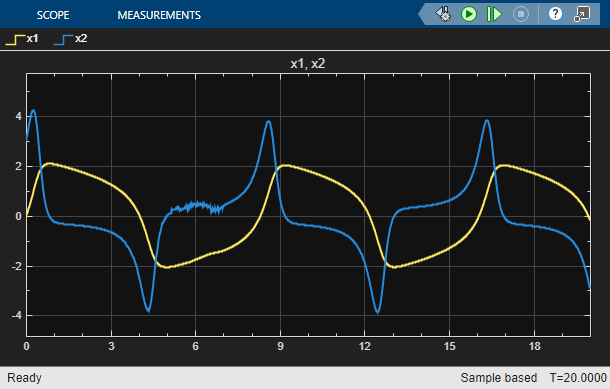
Task: Click the grayed Stop button
Action: pyautogui.click(x=521, y=14)
